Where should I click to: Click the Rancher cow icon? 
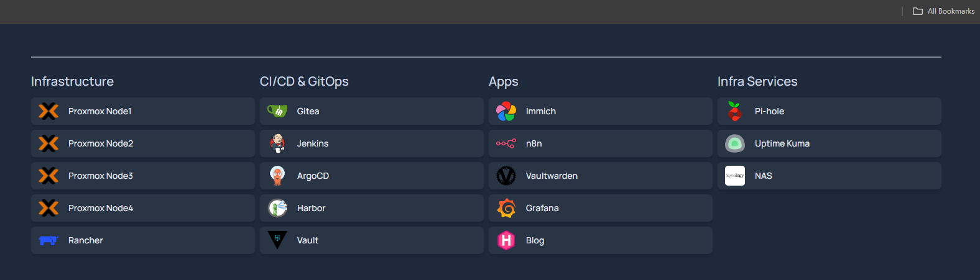click(x=49, y=240)
